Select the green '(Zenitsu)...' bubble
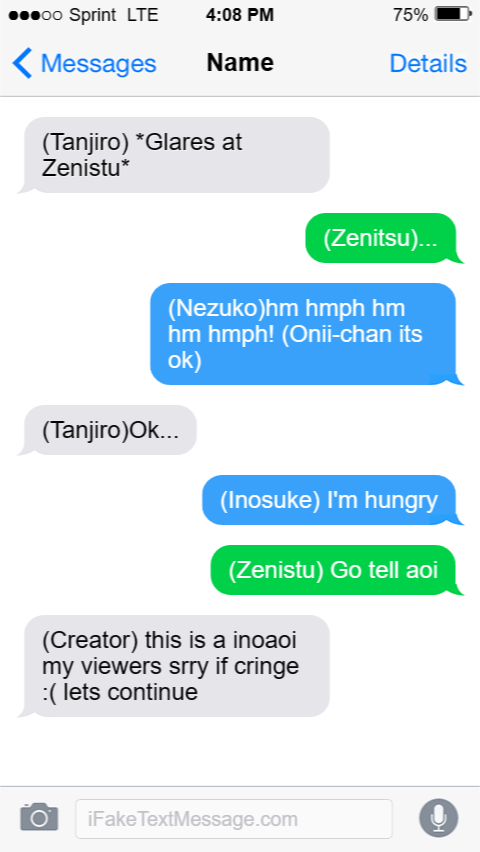This screenshot has height=852, width=480. click(383, 239)
